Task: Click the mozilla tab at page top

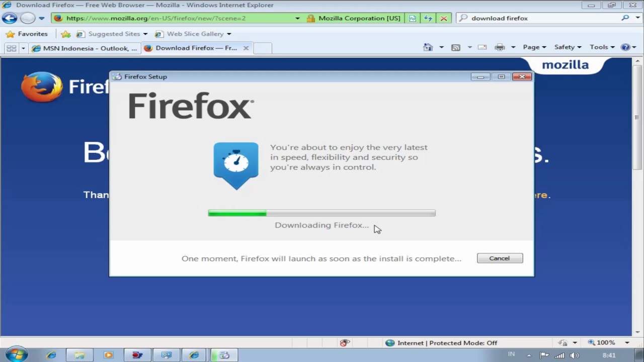Action: [x=566, y=65]
